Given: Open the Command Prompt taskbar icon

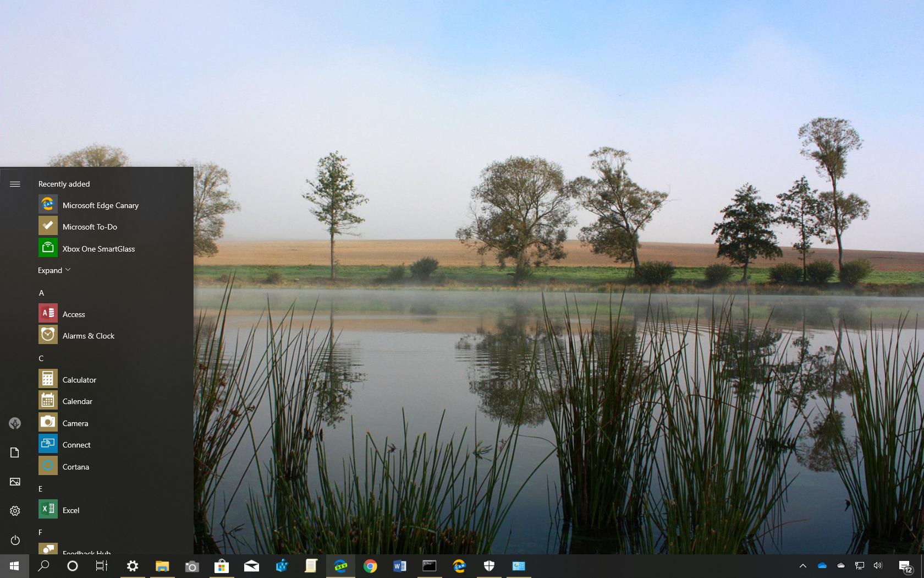Looking at the screenshot, I should click(x=430, y=566).
